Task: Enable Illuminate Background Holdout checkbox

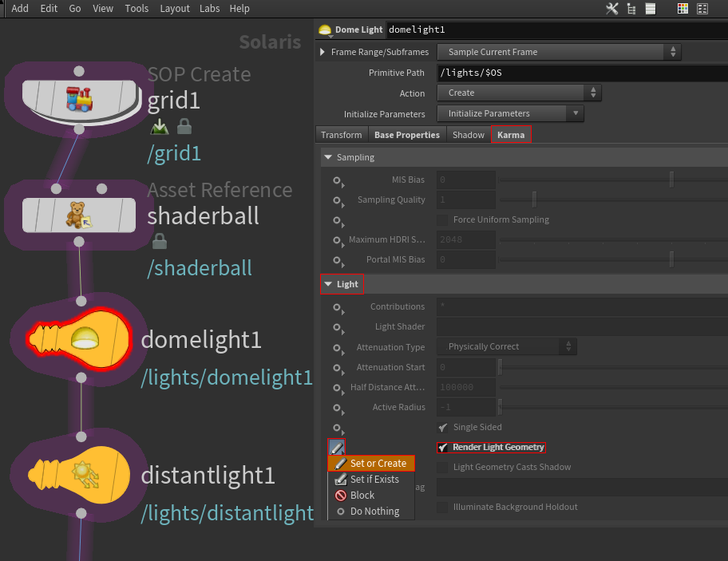Action: 443,508
